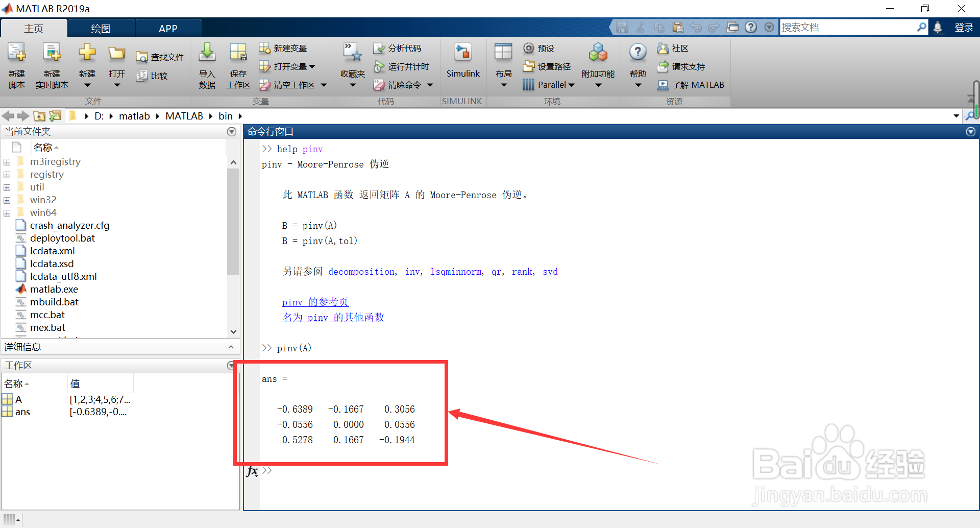Click New Variable (新建变量)

283,48
